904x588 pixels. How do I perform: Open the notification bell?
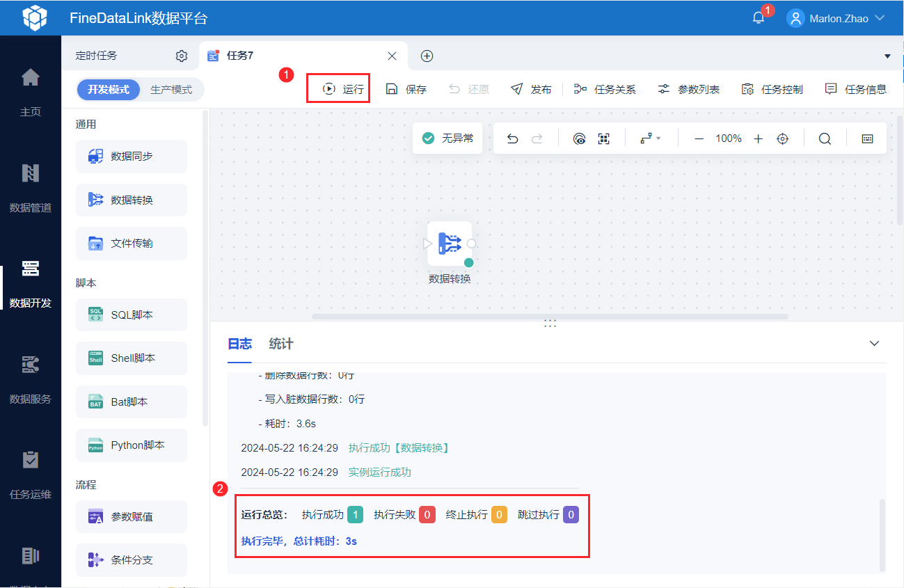coord(759,18)
